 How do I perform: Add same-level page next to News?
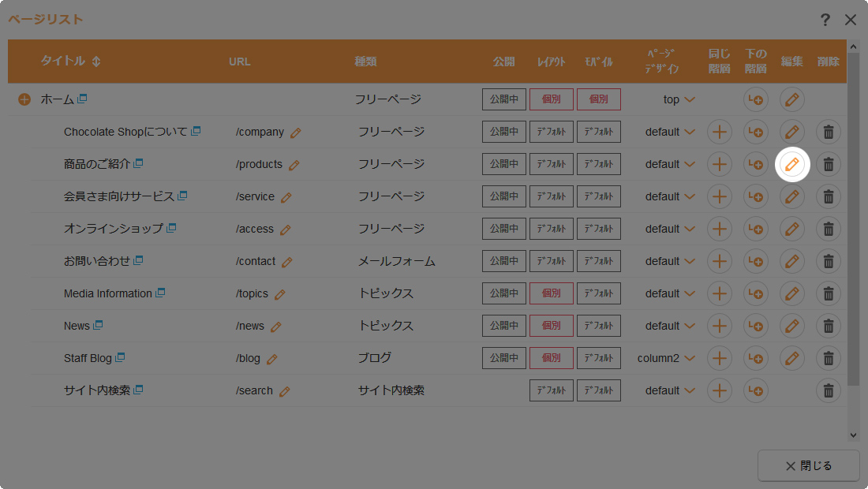tap(719, 326)
